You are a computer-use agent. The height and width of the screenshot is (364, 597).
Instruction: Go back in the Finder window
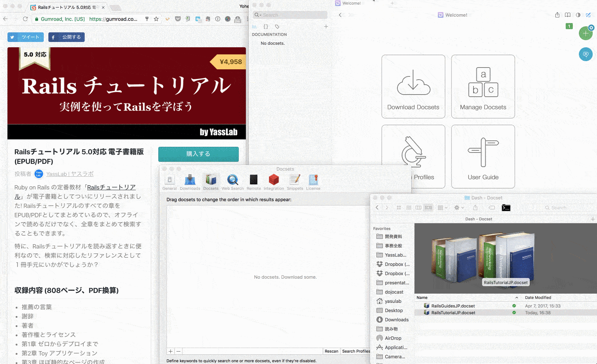coord(377,208)
